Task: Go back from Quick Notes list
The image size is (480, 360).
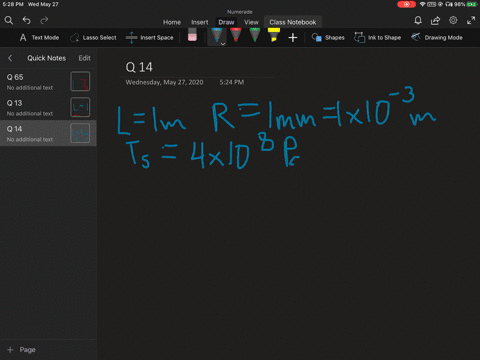Action: 10,58
